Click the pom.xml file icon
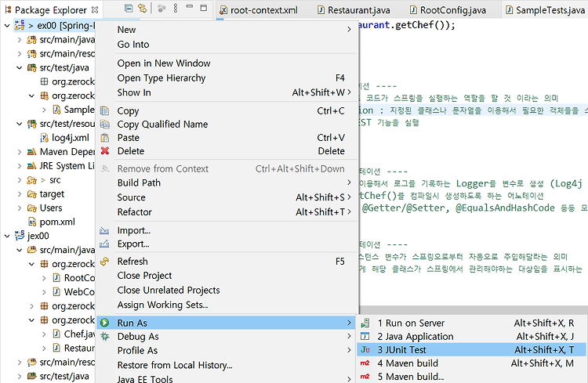 32,222
